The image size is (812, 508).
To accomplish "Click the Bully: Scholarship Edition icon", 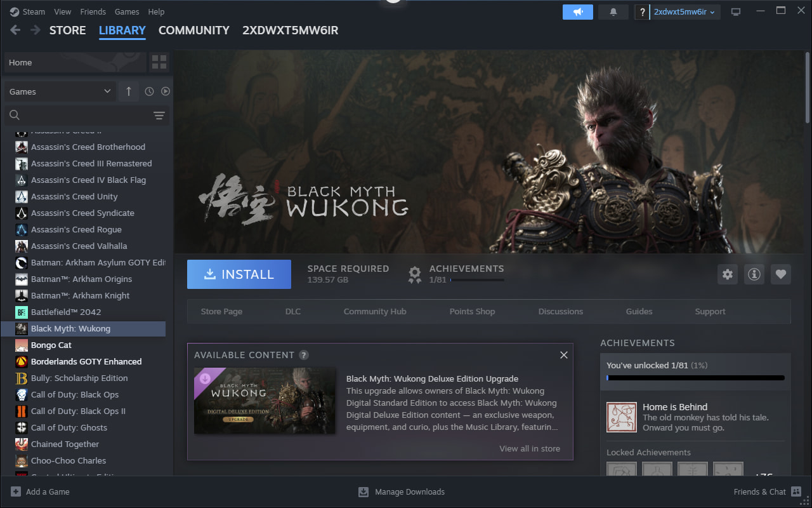I will (22, 378).
